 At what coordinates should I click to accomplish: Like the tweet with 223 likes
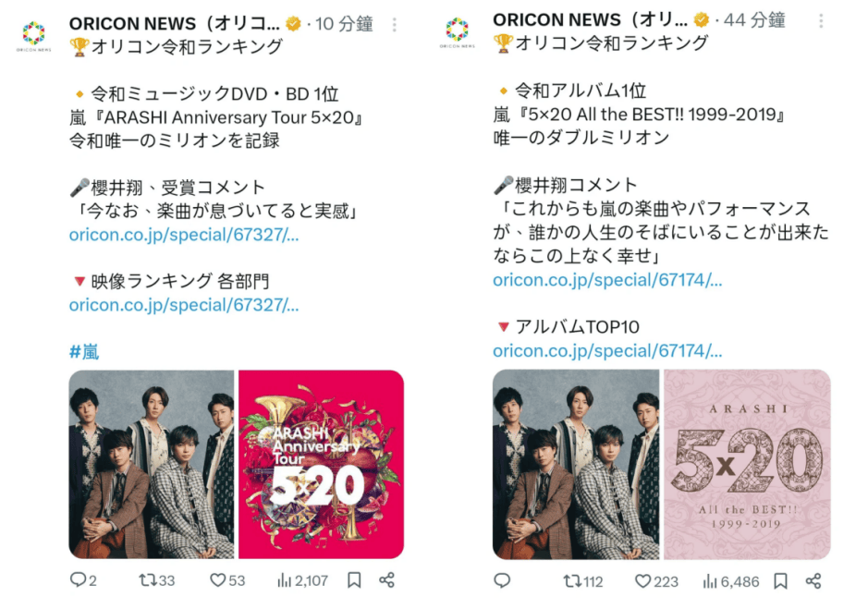[x=656, y=581]
